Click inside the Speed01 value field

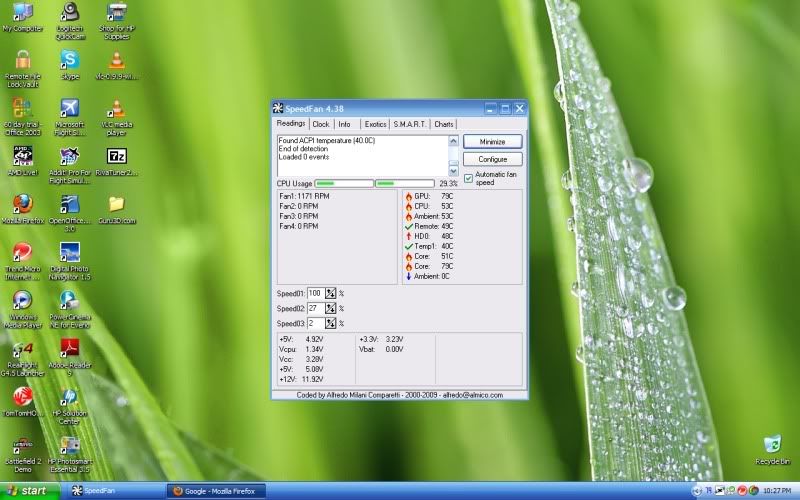(316, 293)
